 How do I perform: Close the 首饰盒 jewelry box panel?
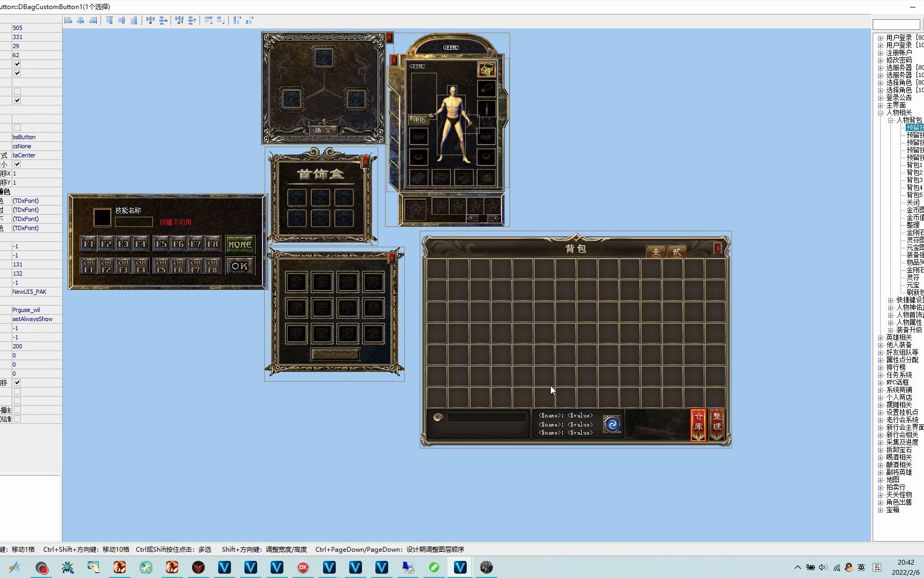pyautogui.click(x=365, y=161)
